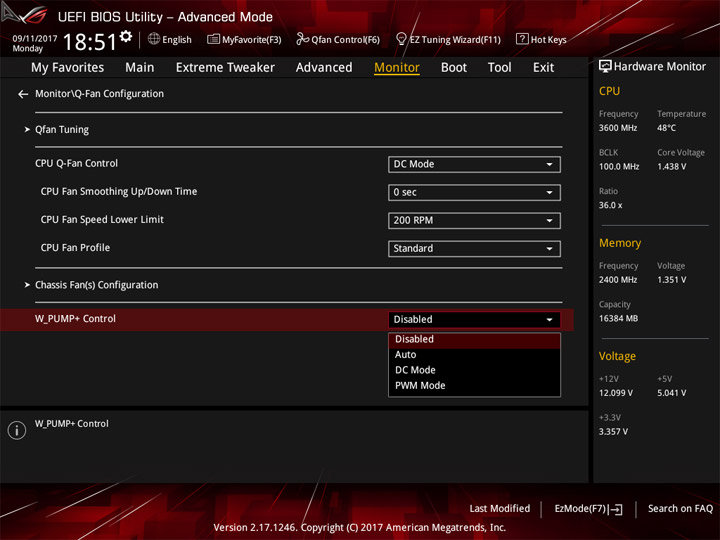Expand the Qfan Tuning section
Image resolution: width=720 pixels, height=540 pixels.
tap(62, 130)
